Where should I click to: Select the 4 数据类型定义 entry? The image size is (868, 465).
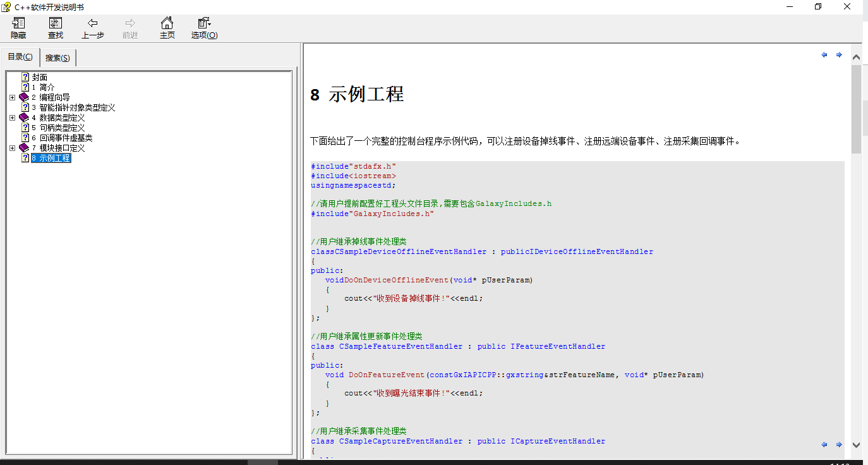58,118
